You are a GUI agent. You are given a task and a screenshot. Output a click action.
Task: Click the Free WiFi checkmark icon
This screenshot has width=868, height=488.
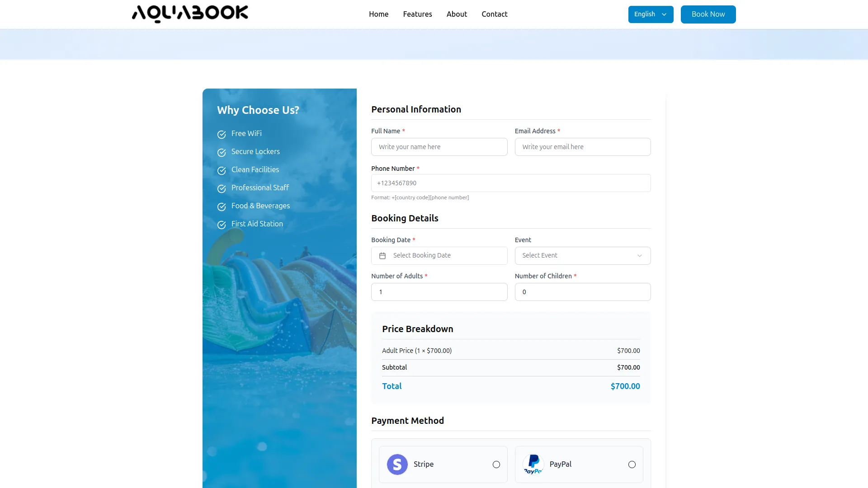222,134
